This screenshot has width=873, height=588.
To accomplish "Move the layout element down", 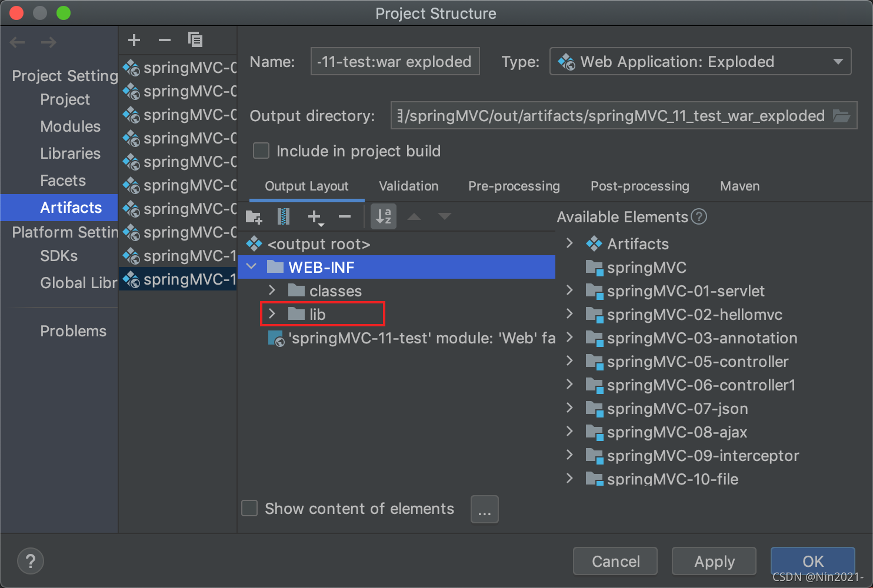I will 445,216.
